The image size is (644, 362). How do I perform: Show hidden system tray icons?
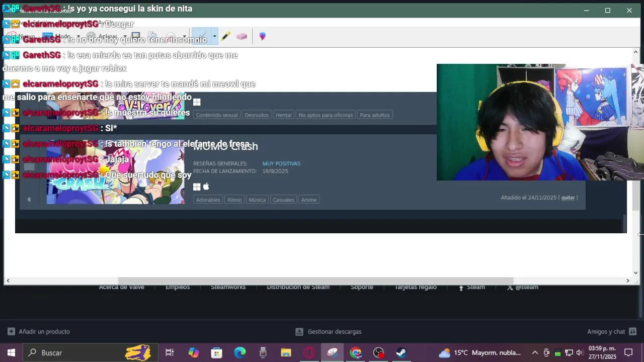[x=535, y=353]
